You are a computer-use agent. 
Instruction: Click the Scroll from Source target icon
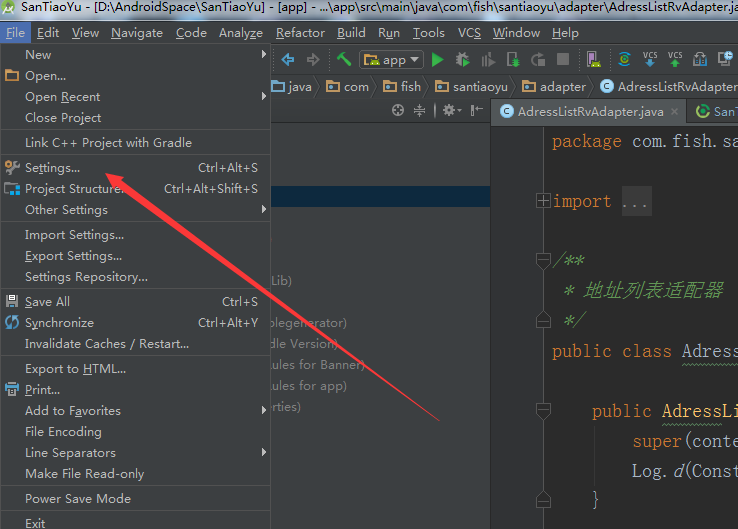point(398,111)
